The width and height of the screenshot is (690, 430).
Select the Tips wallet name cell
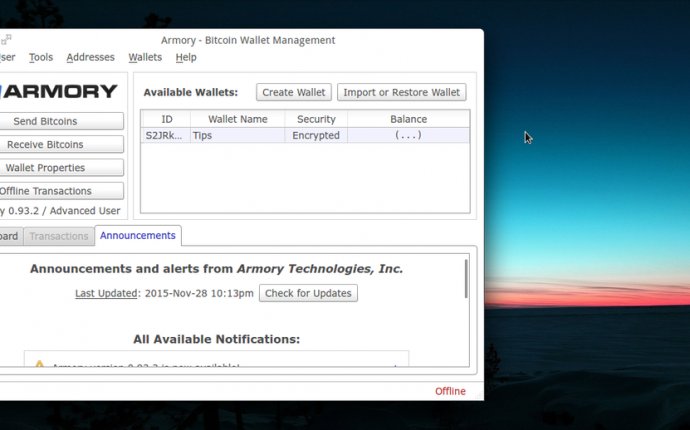pos(238,135)
